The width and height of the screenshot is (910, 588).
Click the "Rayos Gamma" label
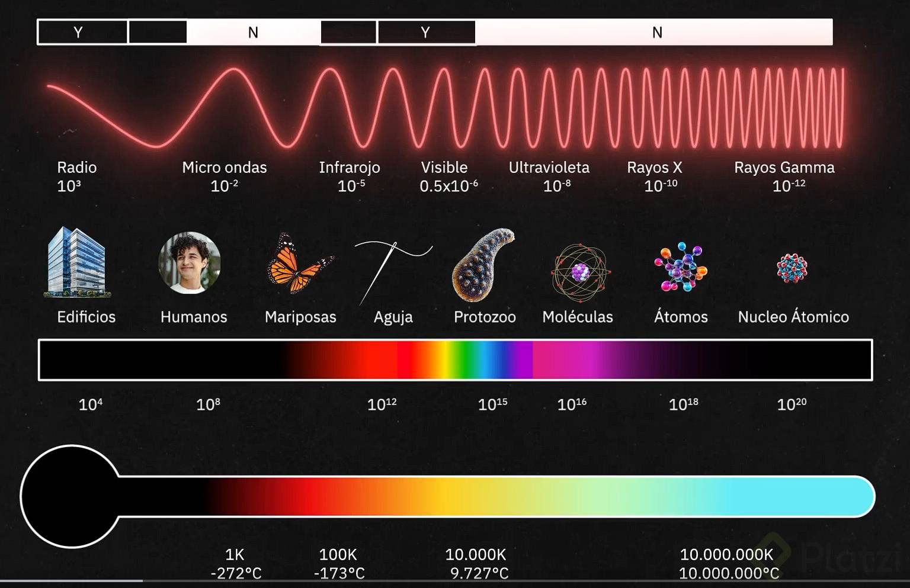coord(784,168)
